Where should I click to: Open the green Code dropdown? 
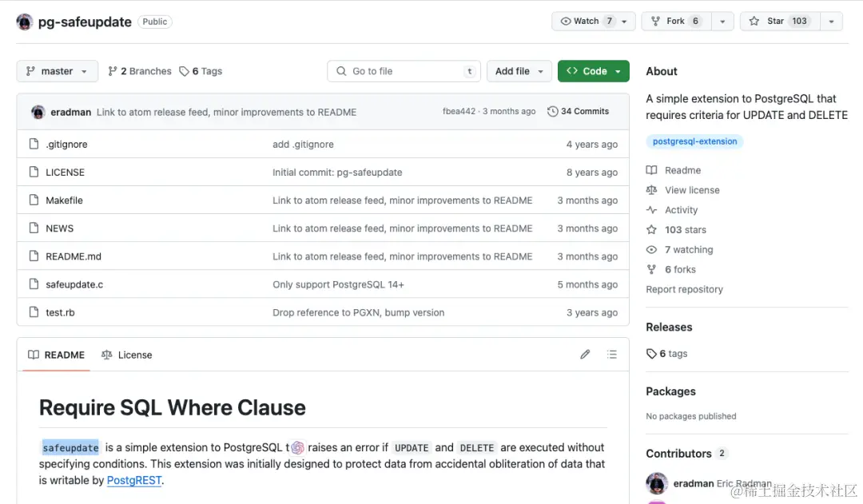(x=593, y=71)
